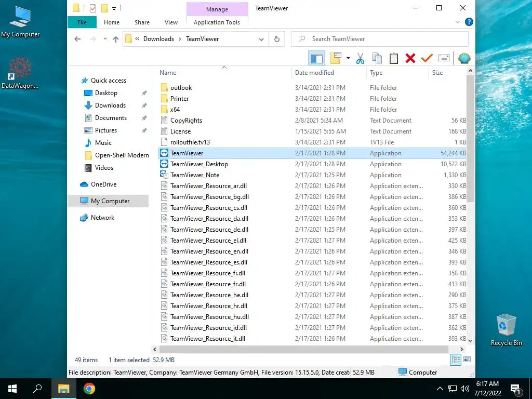
Task: Open the Home ribbon tab
Action: point(112,22)
